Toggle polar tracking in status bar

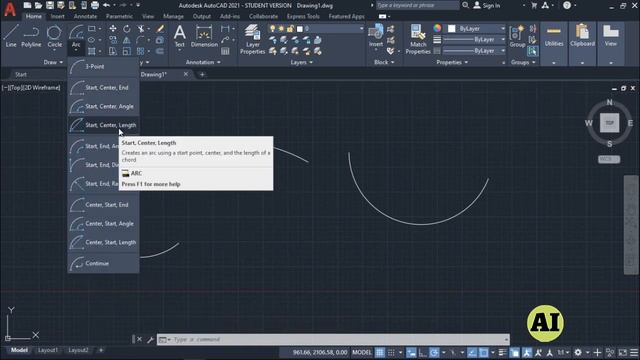[434, 352]
